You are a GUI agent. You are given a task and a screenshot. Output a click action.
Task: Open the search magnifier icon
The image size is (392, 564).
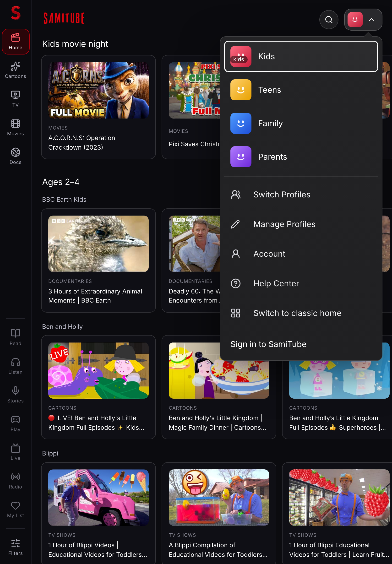click(329, 20)
